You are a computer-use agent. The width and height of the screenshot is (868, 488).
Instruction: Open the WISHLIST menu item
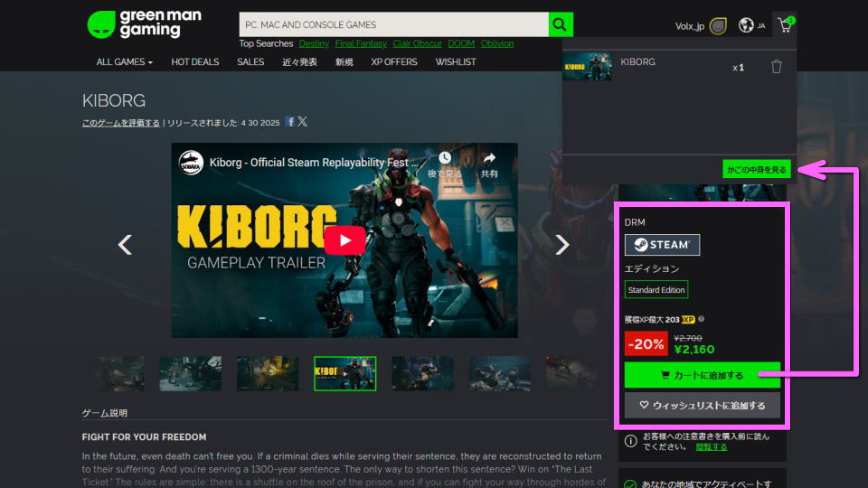456,62
